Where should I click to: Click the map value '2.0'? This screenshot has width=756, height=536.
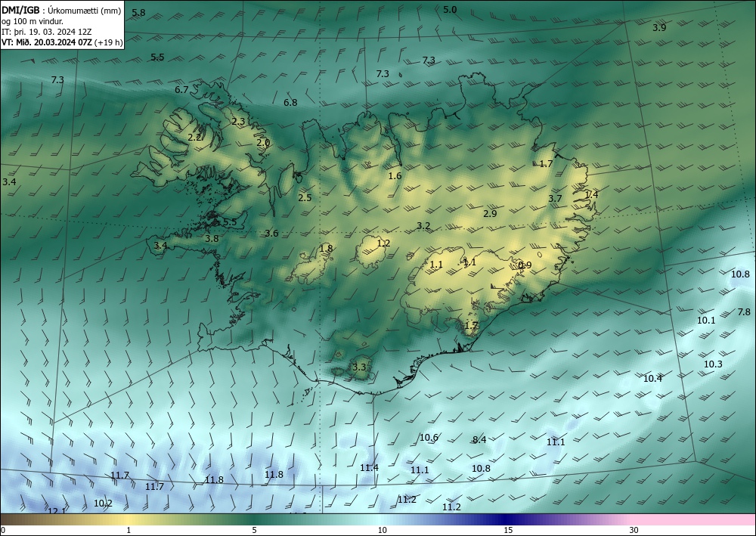tap(263, 143)
